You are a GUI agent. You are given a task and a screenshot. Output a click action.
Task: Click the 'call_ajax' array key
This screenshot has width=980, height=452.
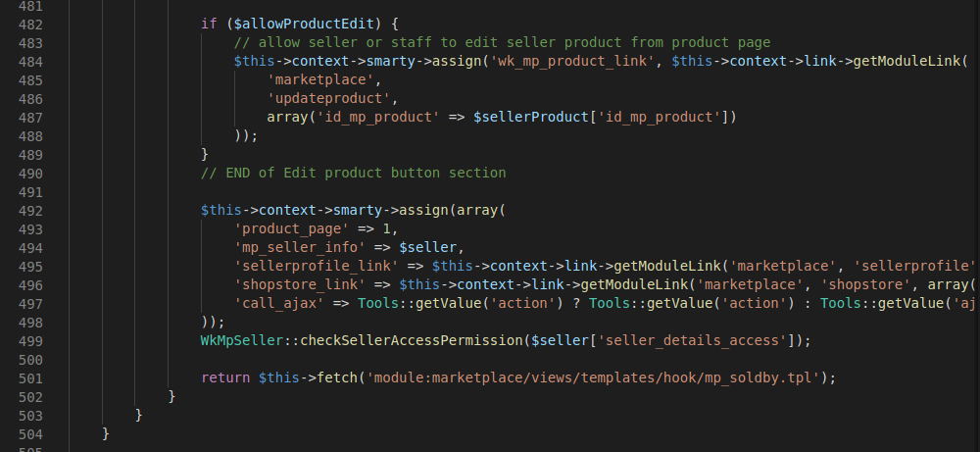point(278,303)
